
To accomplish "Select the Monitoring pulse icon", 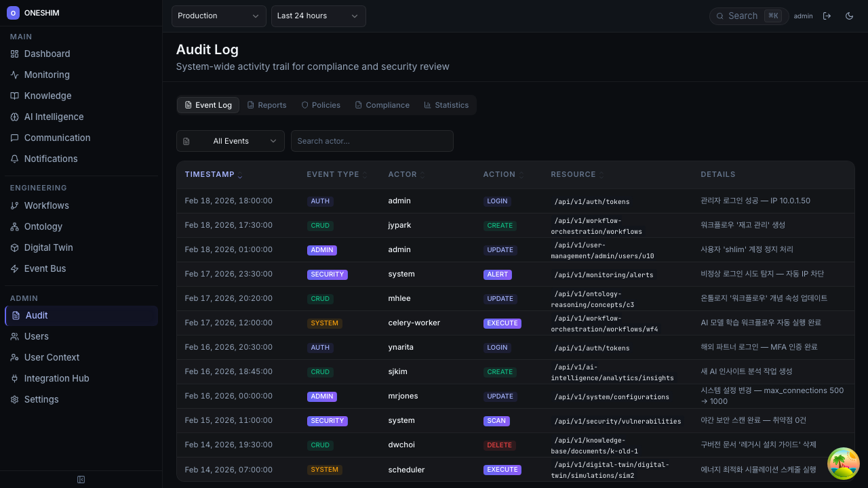I will pos(15,75).
